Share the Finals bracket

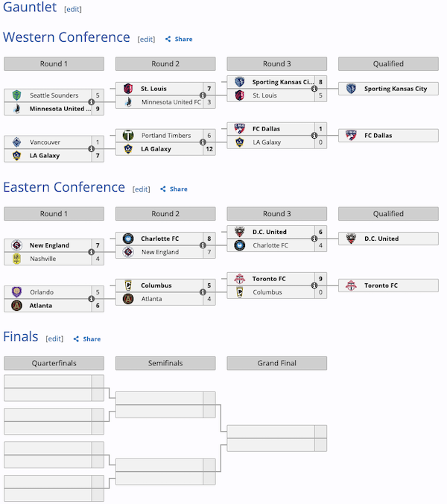pyautogui.click(x=87, y=339)
